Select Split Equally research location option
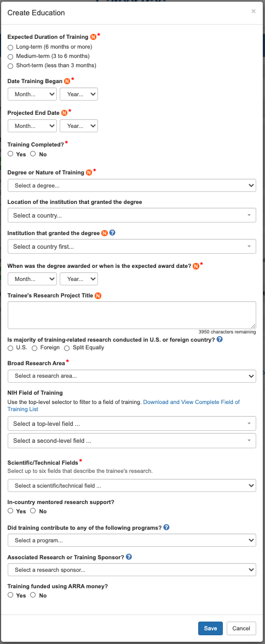Screen dimensions: 265x644 pyautogui.click(x=67, y=348)
